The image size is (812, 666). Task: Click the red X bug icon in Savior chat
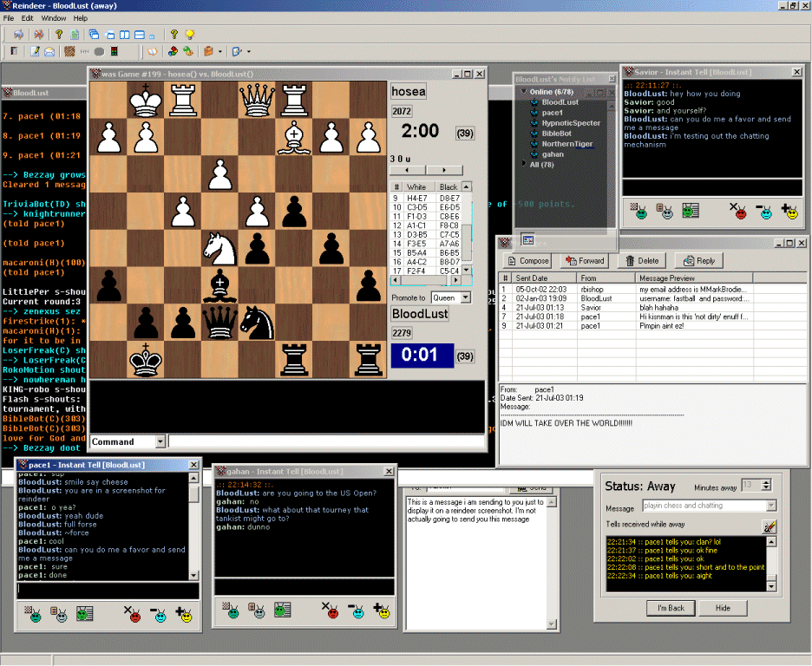(x=739, y=210)
